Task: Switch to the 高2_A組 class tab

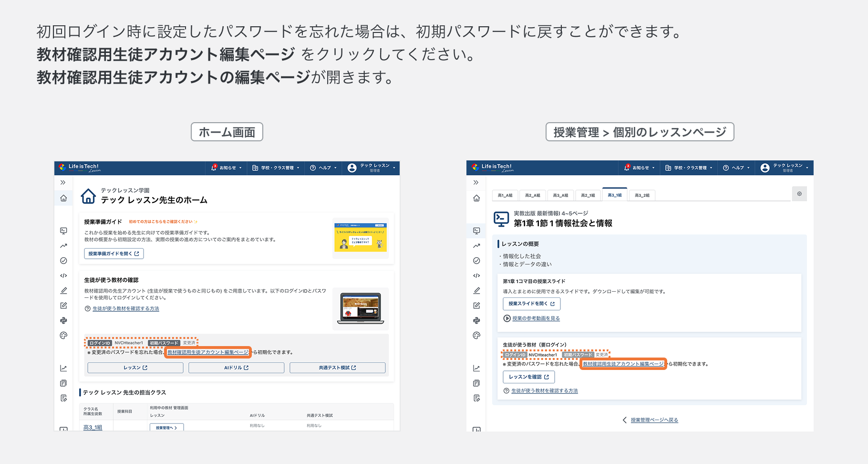Action: (533, 195)
